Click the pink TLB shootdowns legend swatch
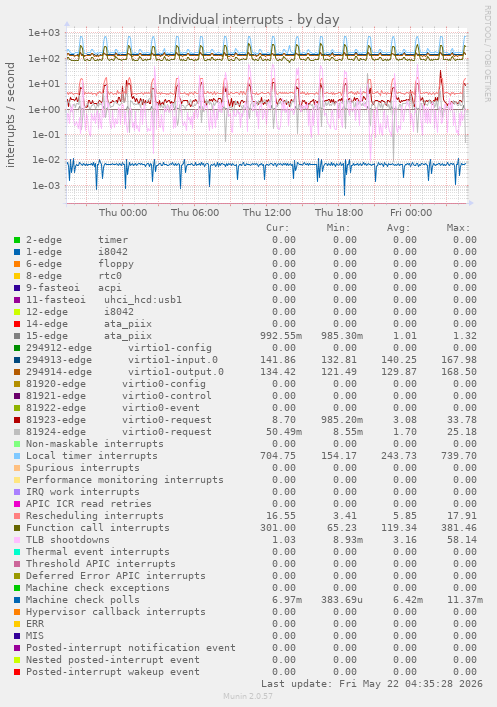Viewport: 497px width, 707px height. click(17, 540)
